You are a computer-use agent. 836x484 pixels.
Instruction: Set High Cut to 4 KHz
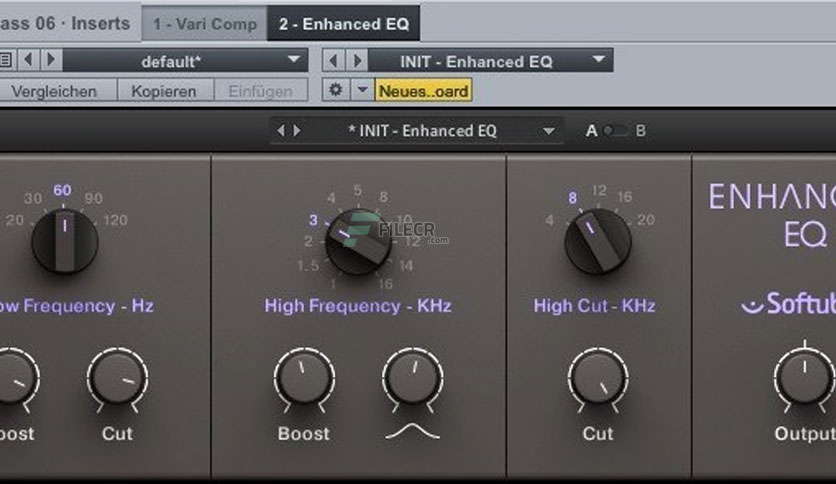tap(550, 220)
